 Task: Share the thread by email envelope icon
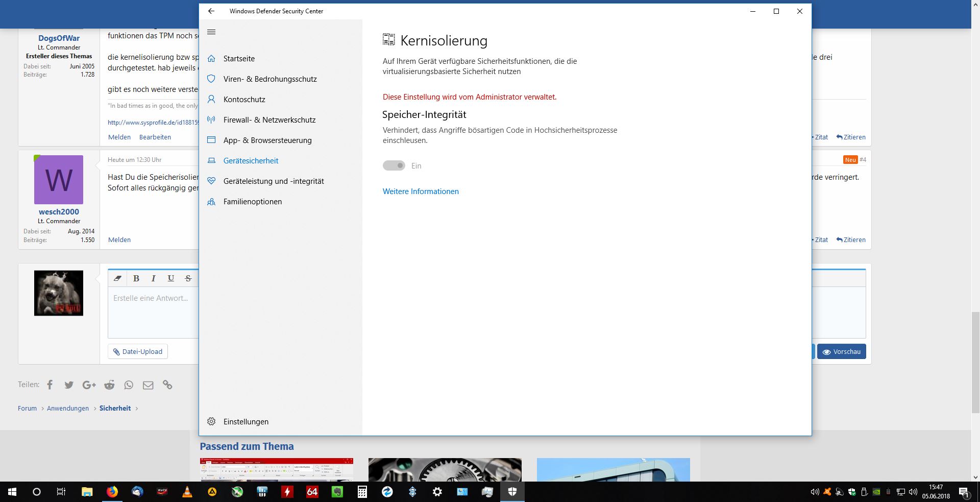(x=148, y=385)
